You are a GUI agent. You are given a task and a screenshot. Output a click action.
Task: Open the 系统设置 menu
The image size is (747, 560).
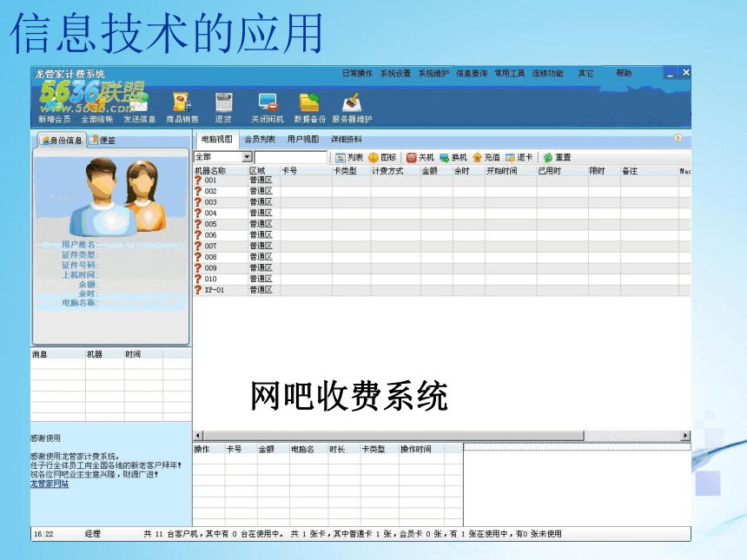(395, 73)
